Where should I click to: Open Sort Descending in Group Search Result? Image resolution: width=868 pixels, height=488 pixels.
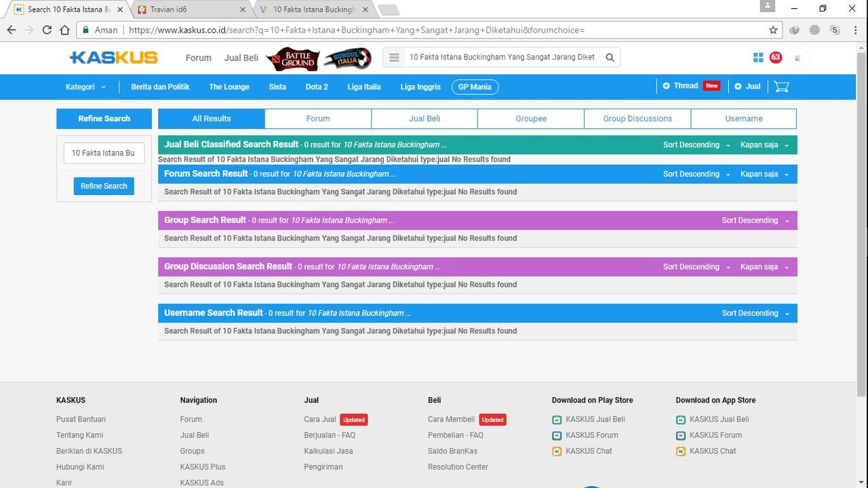[x=755, y=220]
